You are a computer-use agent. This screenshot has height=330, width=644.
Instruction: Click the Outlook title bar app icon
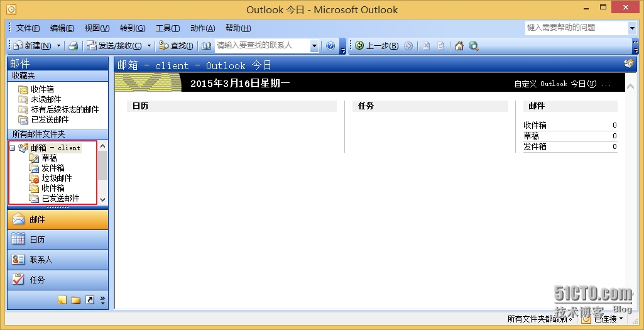12,9
